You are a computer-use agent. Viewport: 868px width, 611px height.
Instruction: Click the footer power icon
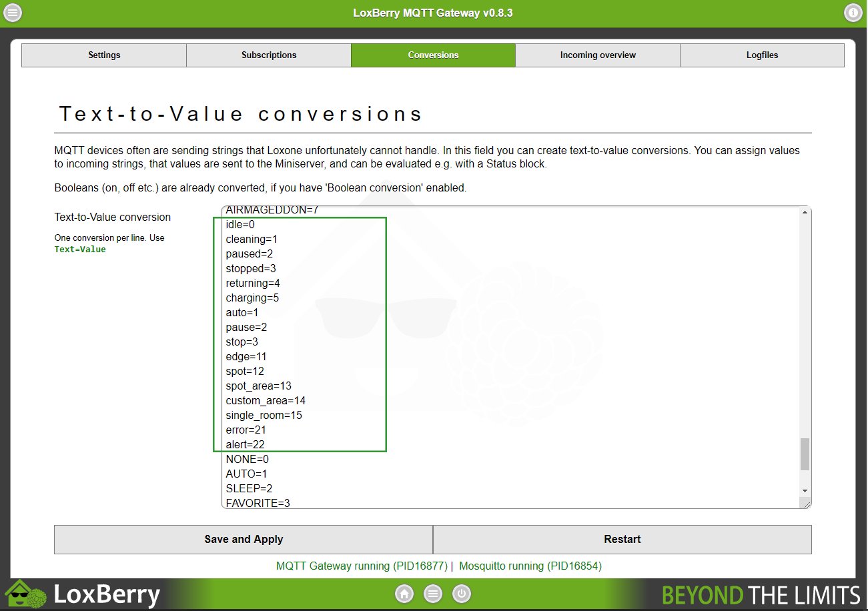click(462, 594)
